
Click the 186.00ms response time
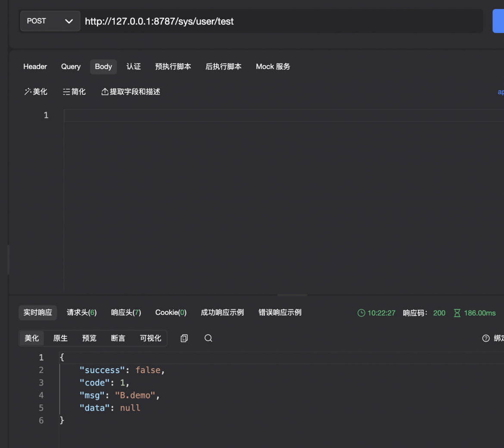[479, 313]
